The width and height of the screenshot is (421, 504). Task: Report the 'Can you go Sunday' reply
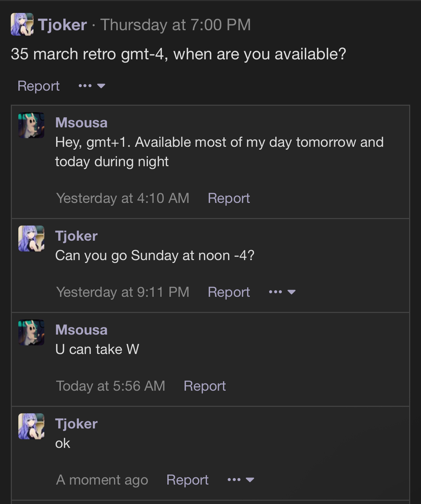coord(229,292)
